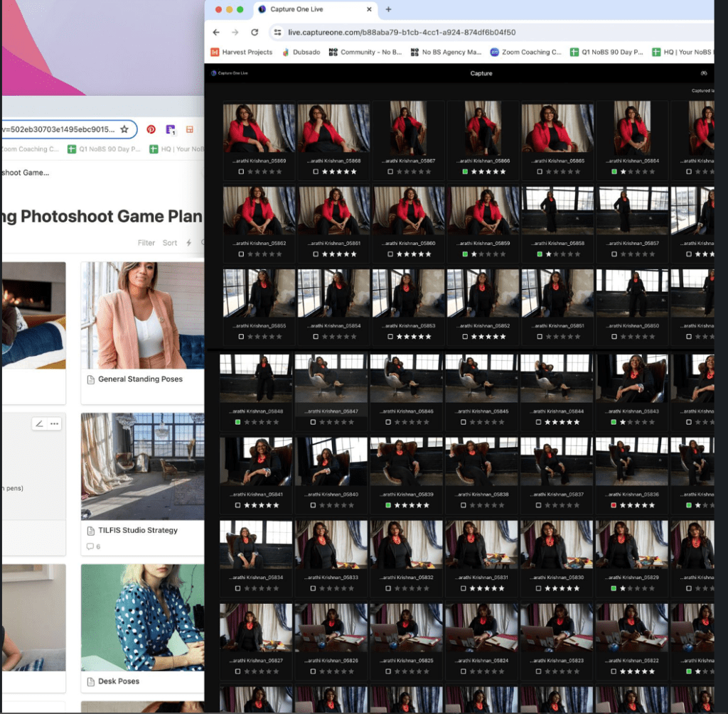Toggle green color tag on image 05866
Screen dimensions: 728x714
point(465,171)
